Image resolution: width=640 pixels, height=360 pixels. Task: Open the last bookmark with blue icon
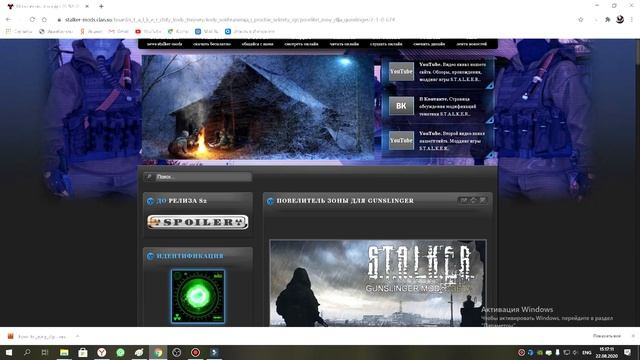(250, 31)
